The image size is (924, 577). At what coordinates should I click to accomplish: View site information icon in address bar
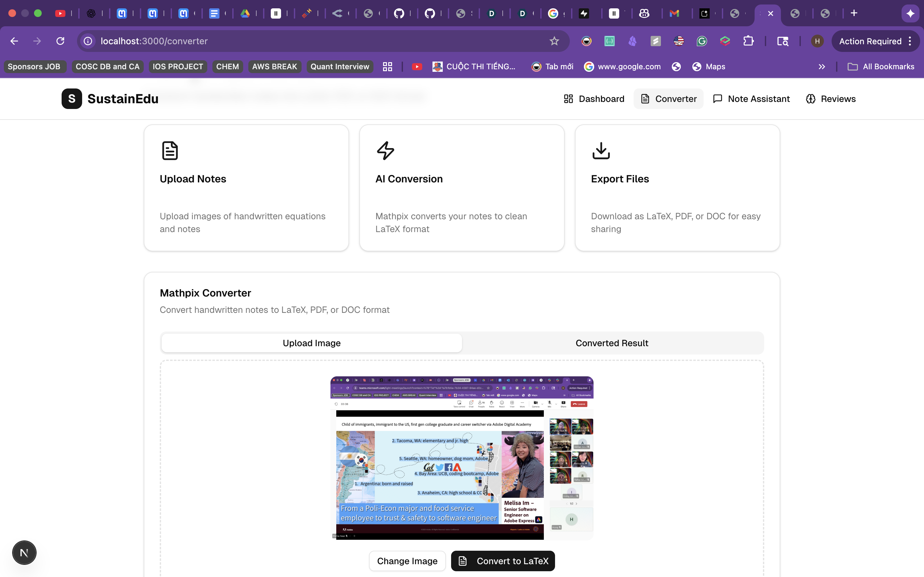tap(88, 41)
